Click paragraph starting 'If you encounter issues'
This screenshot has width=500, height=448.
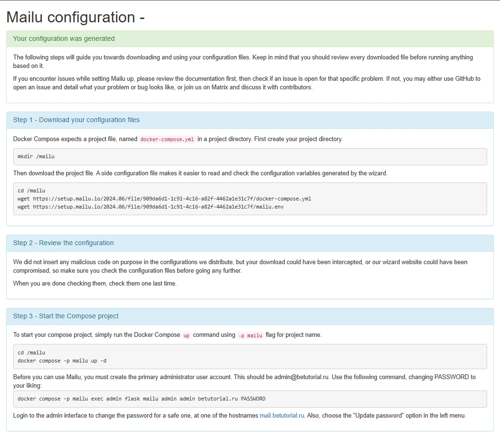pos(247,83)
